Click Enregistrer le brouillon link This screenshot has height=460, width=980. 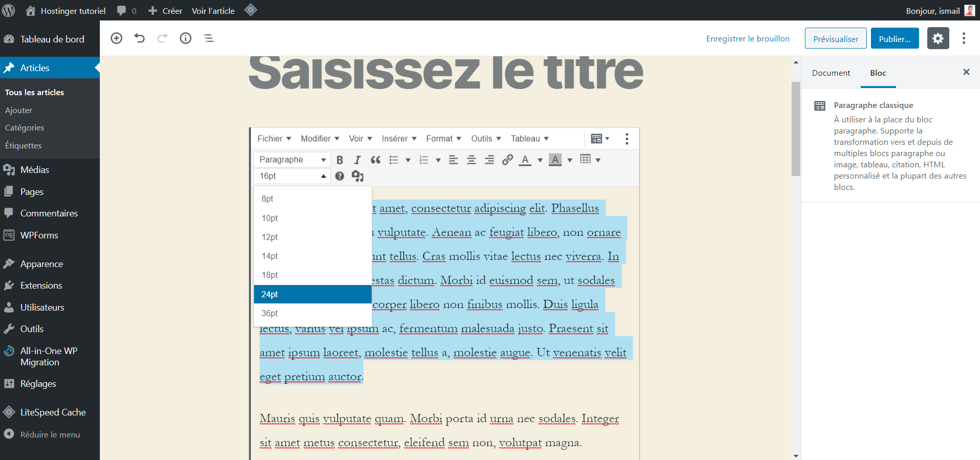[748, 39]
